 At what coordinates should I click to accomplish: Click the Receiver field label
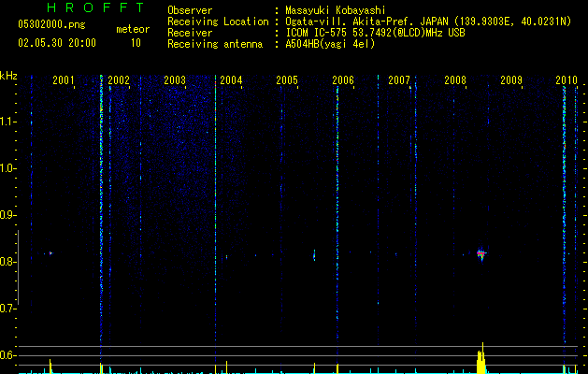pyautogui.click(x=190, y=33)
